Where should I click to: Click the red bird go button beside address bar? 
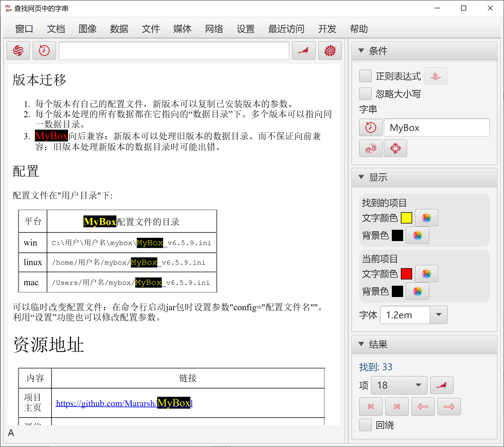click(x=304, y=51)
